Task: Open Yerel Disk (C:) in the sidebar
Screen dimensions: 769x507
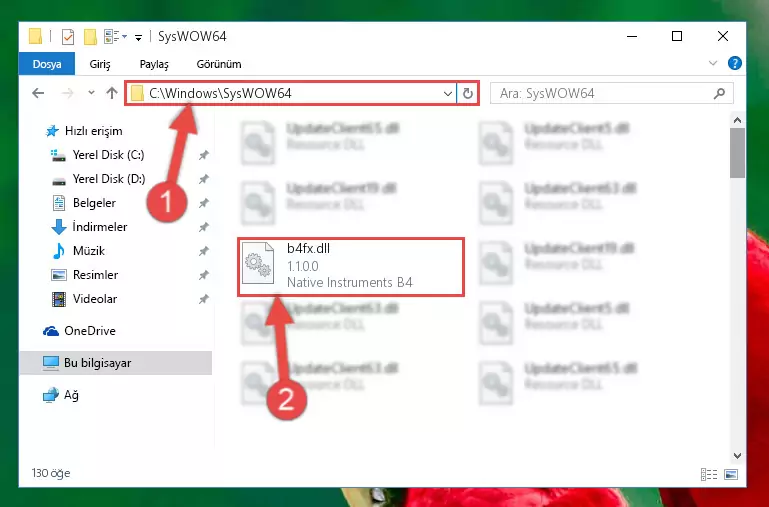Action: coord(108,155)
